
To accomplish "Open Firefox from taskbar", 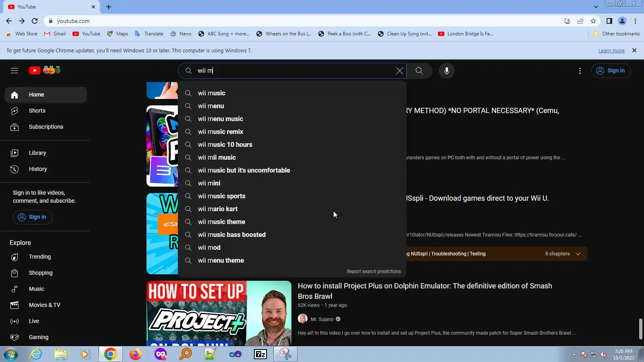I will [x=135, y=354].
